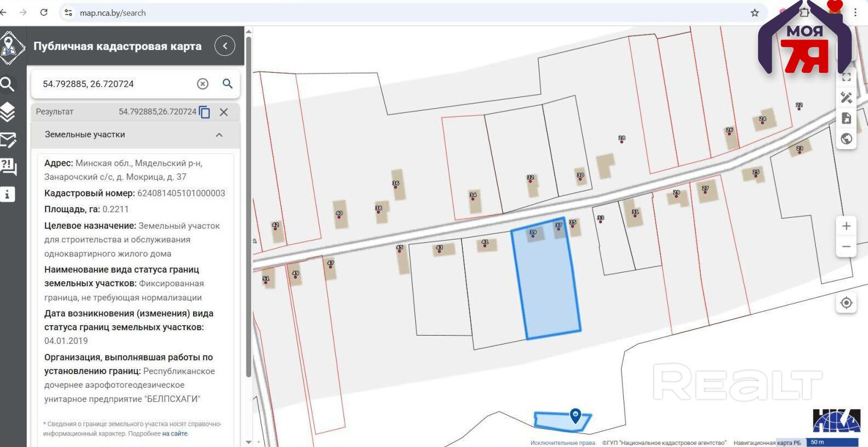Open the info icon in left sidebar
868x447 pixels.
[x=7, y=194]
